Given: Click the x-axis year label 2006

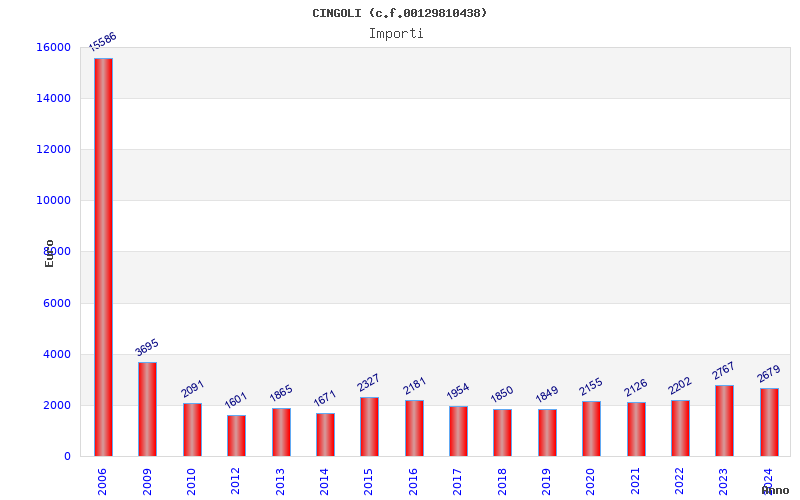Looking at the screenshot, I should click(102, 482).
